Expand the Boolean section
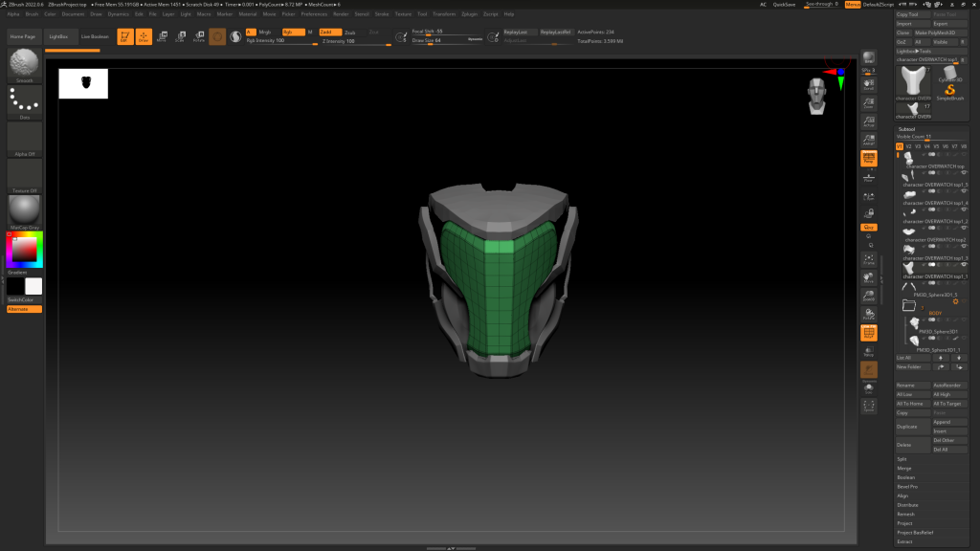980x551 pixels. [x=905, y=477]
